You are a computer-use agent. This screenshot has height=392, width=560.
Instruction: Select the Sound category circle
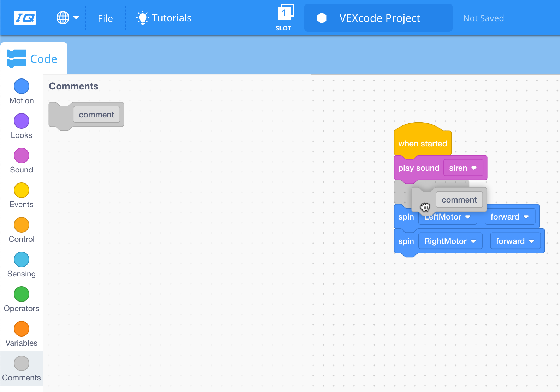tap(22, 156)
